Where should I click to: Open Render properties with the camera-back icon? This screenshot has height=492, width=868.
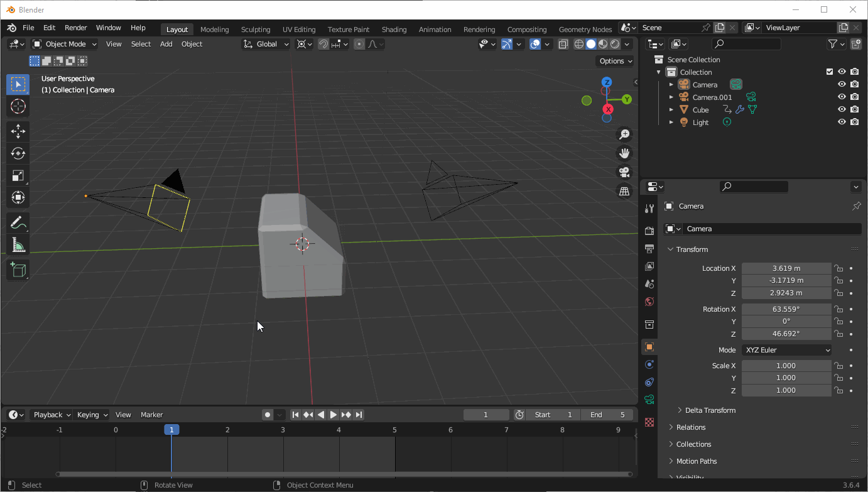tap(649, 231)
